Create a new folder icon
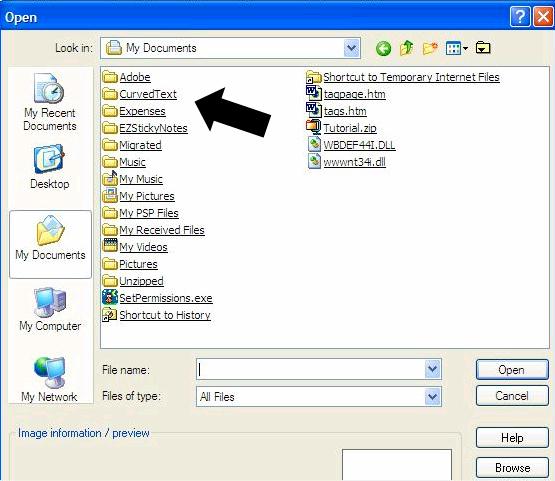The height and width of the screenshot is (481, 555). [x=430, y=48]
